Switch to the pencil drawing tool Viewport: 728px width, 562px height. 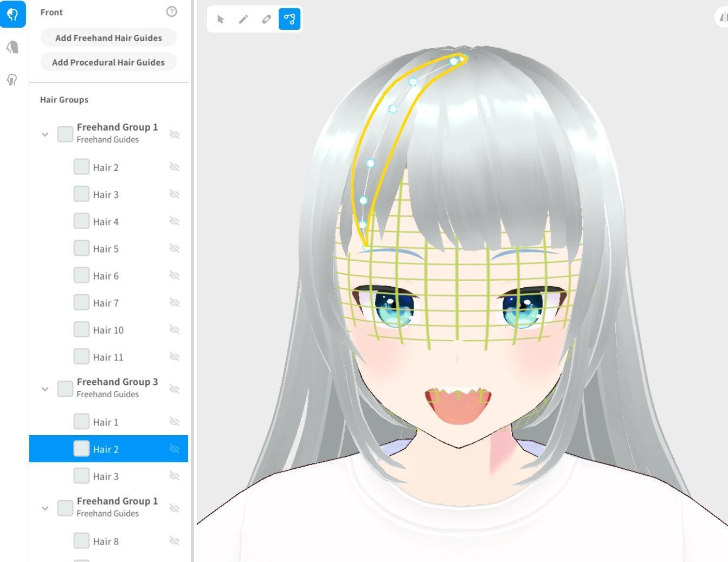(243, 19)
